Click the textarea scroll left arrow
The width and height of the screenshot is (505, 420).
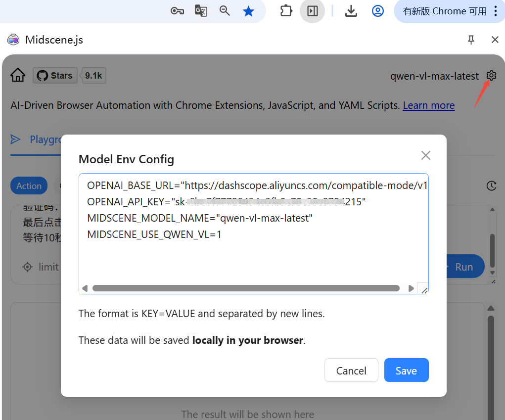tap(85, 288)
